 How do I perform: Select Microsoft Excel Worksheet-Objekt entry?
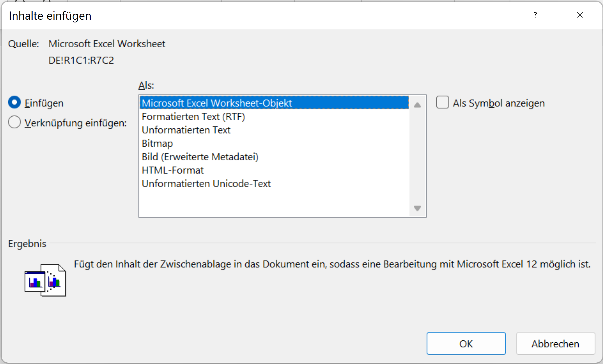(x=274, y=103)
